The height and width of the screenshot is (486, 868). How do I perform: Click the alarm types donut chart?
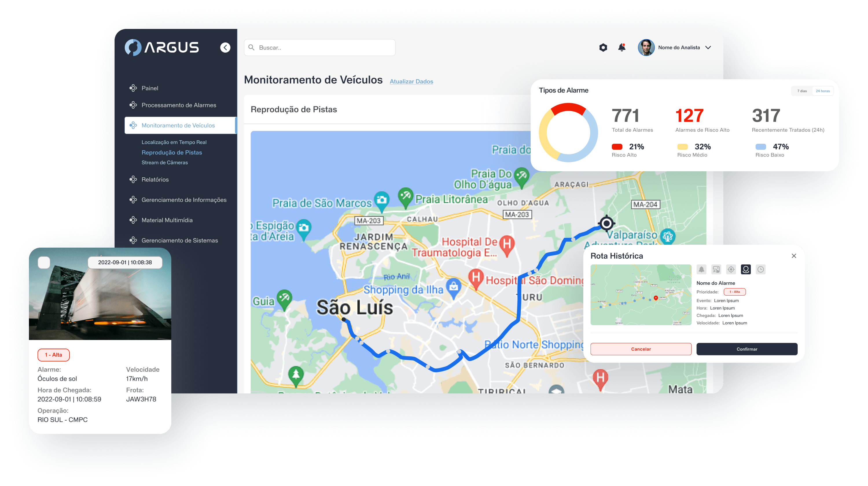[568, 132]
